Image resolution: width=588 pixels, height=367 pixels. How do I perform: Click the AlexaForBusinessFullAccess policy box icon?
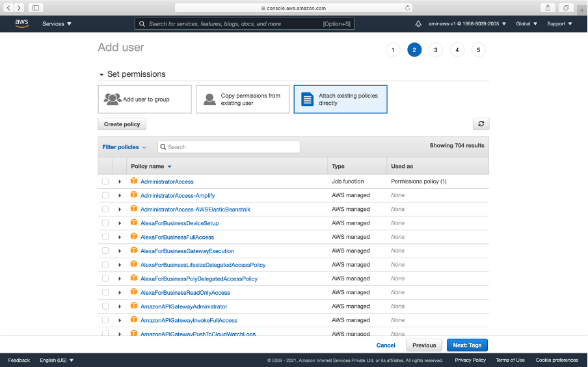133,236
